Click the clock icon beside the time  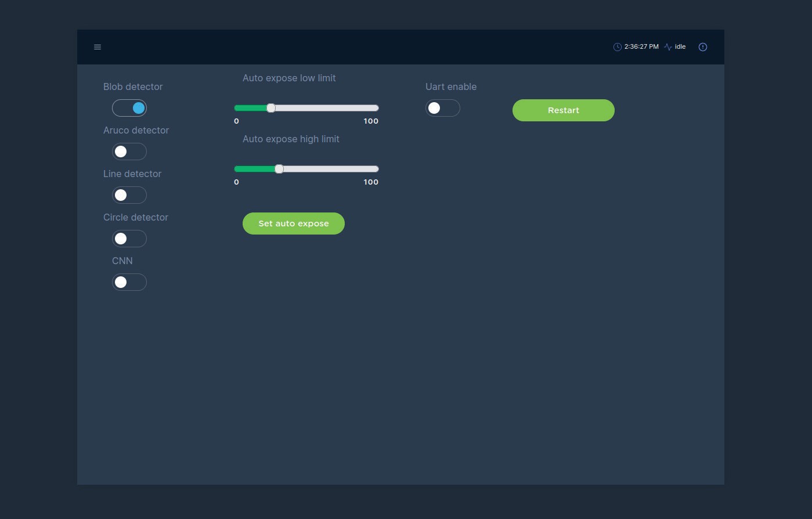tap(617, 47)
